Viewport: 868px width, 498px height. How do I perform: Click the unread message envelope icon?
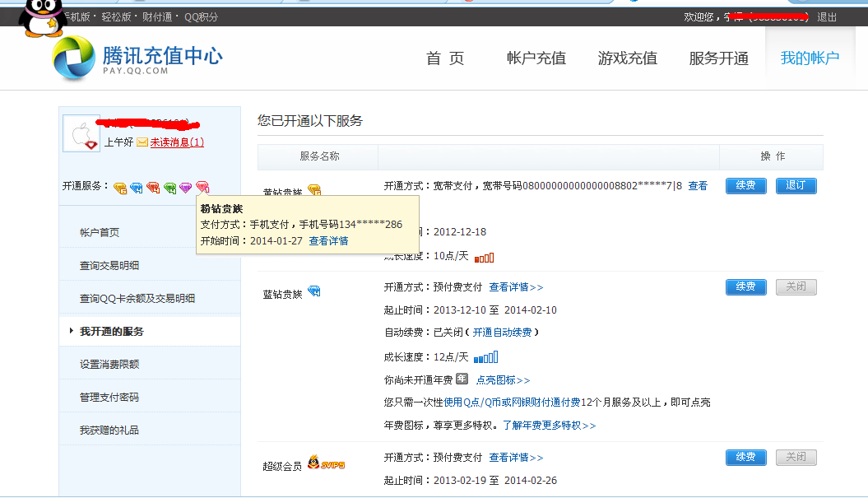tap(142, 142)
